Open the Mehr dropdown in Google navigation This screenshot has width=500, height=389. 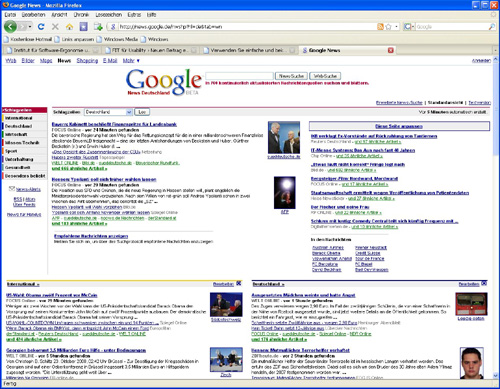[131, 61]
